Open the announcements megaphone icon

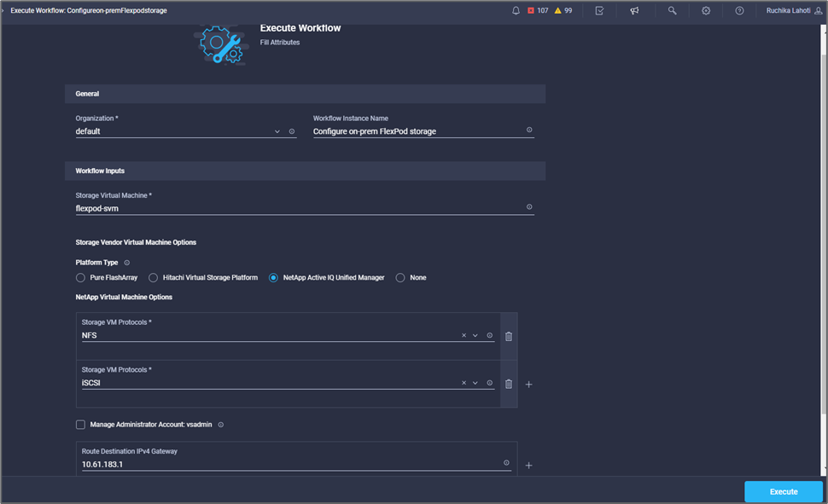634,10
